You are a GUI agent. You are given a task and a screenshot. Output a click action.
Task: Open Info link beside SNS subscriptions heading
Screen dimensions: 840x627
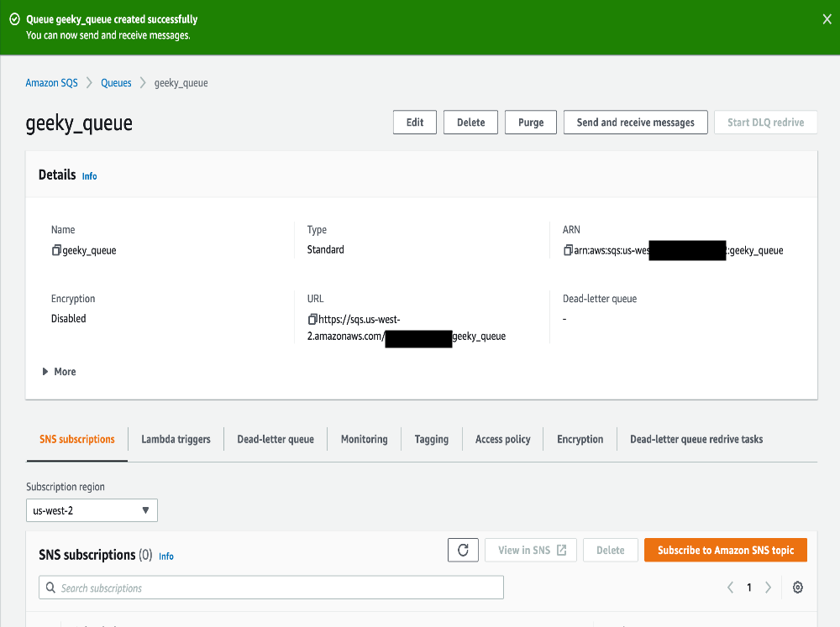pos(166,556)
